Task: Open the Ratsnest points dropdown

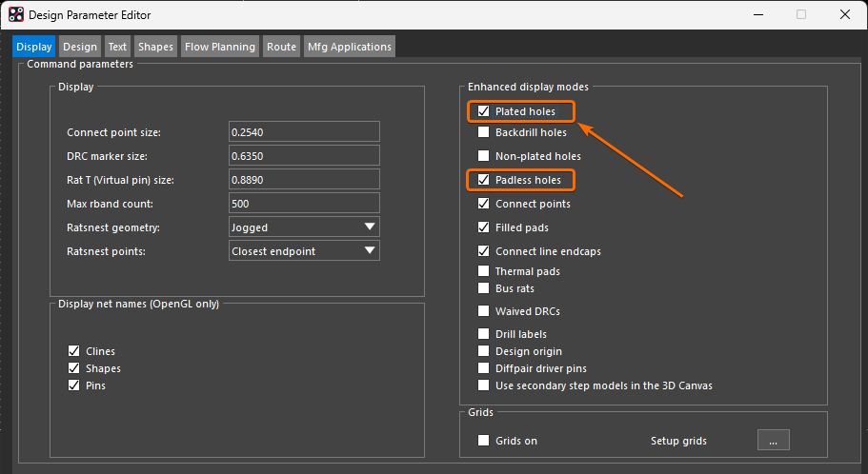Action: point(370,250)
